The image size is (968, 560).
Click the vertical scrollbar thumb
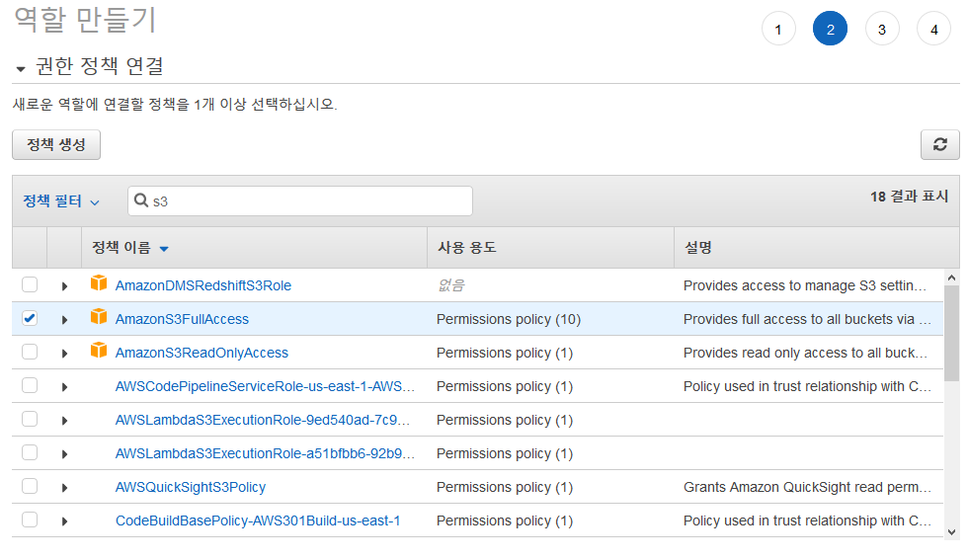pyautogui.click(x=951, y=334)
